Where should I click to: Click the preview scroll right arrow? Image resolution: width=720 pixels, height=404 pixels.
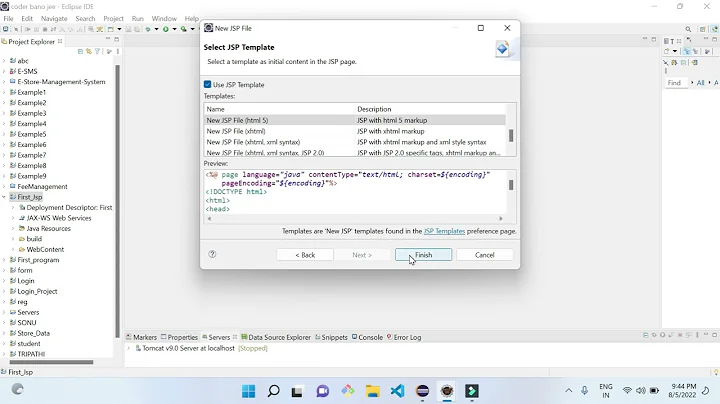(501, 219)
